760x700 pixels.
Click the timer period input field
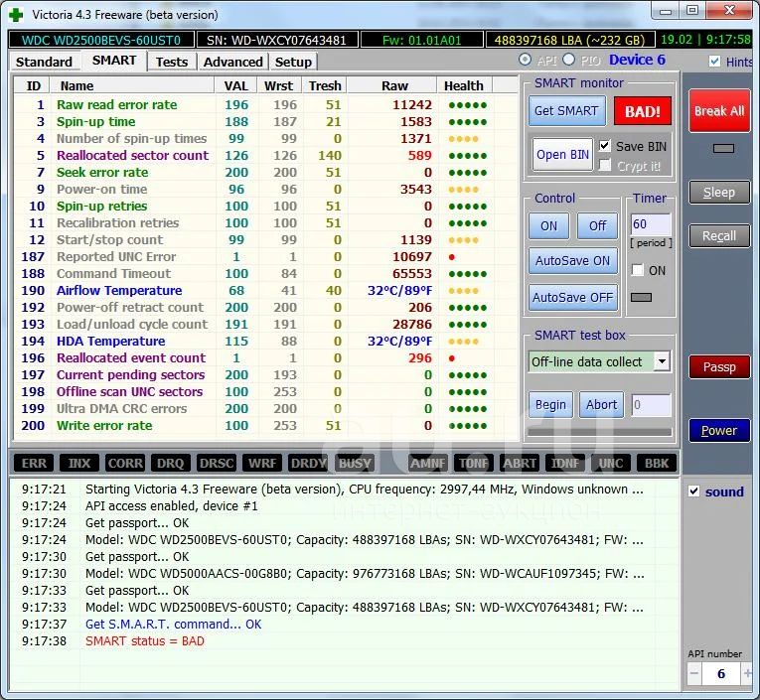click(651, 225)
